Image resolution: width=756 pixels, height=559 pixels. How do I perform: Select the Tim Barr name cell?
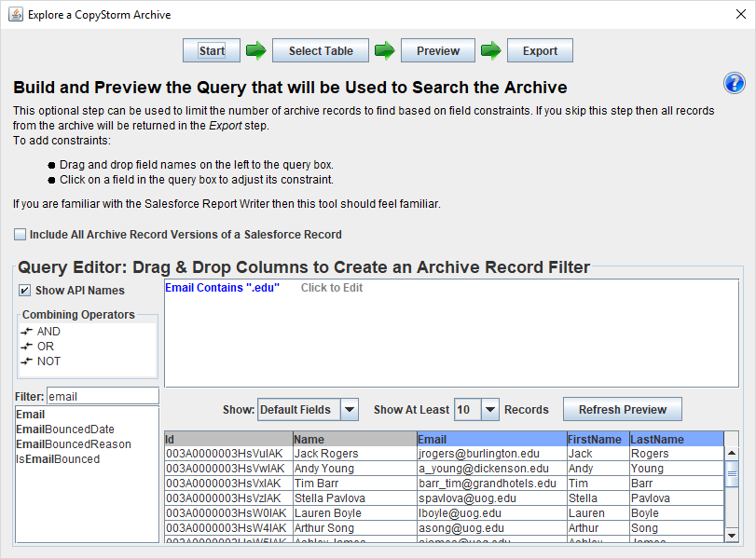(355, 484)
